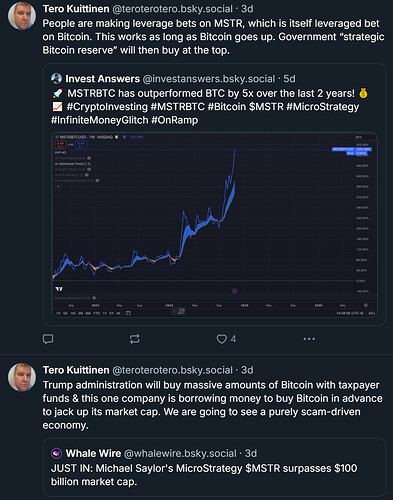Viewport: 393px width, 500px height.
Task: Click the #OnRamp hashtag
Action: (175, 120)
